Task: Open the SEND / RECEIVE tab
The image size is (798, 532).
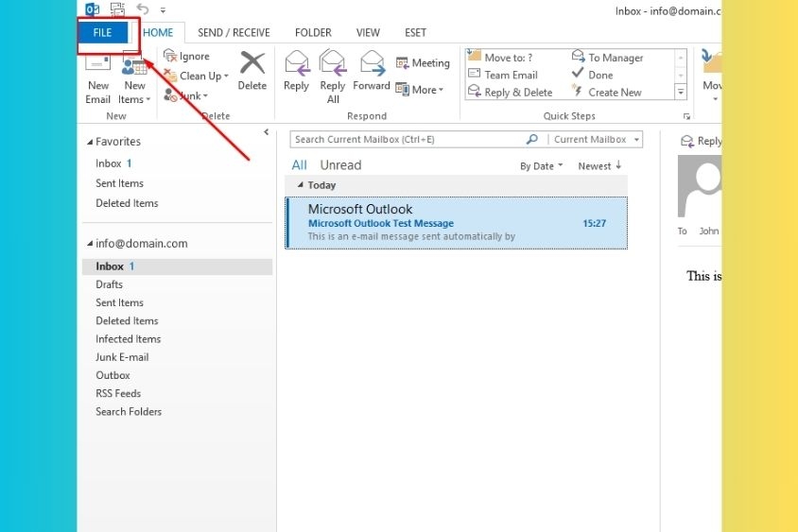Action: 234,33
